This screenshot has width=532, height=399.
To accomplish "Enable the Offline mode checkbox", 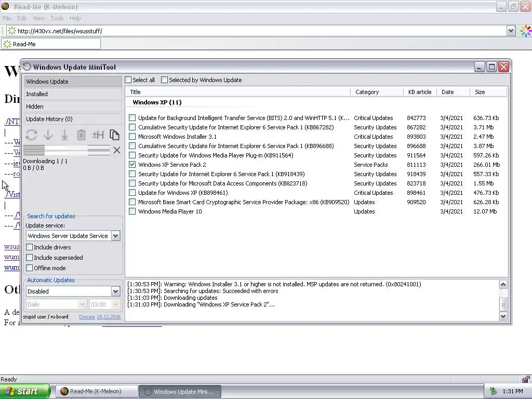I will click(x=30, y=268).
